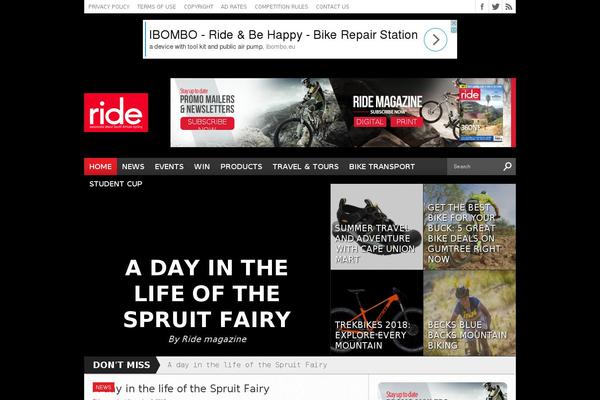Open the RSS feed icon

coord(509,7)
